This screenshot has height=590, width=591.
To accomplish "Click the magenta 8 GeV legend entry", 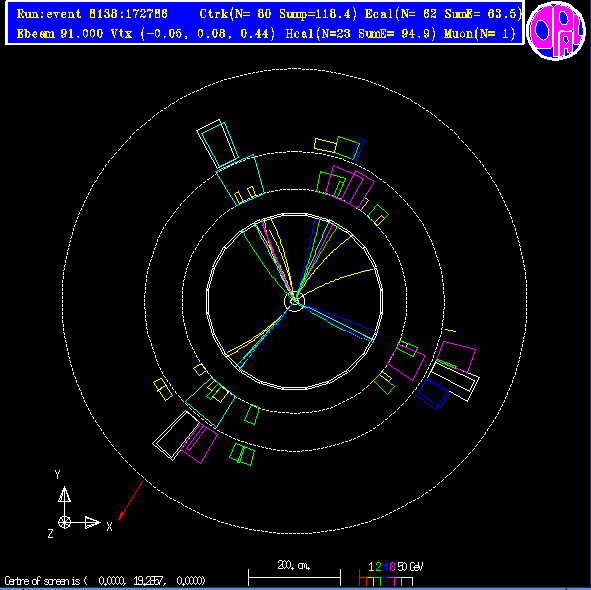I will point(392,567).
